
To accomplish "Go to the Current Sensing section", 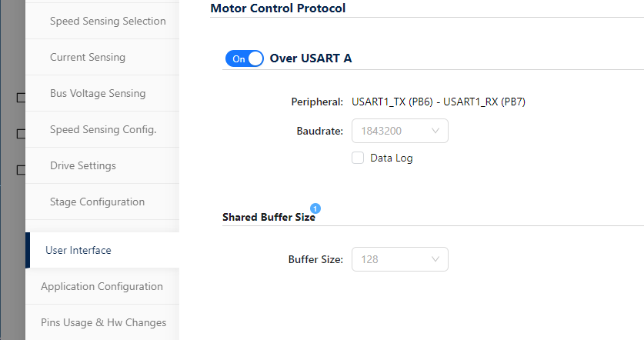I will tap(88, 57).
